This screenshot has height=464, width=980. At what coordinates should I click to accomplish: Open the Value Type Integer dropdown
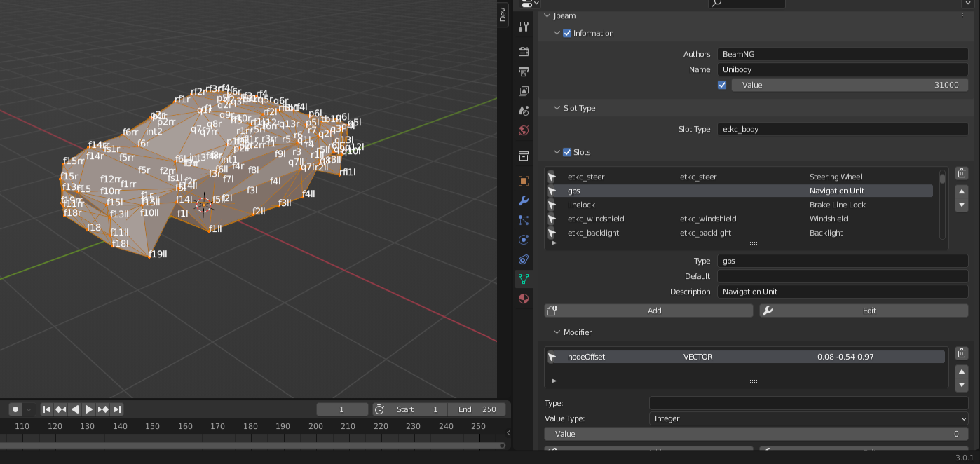click(x=808, y=418)
